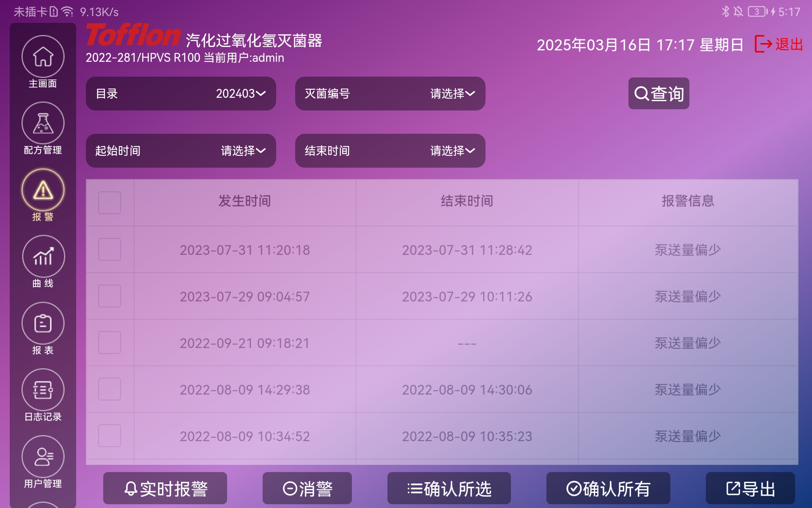The height and width of the screenshot is (508, 812).
Task: Click the empty --- end time cell
Action: pyautogui.click(x=467, y=343)
